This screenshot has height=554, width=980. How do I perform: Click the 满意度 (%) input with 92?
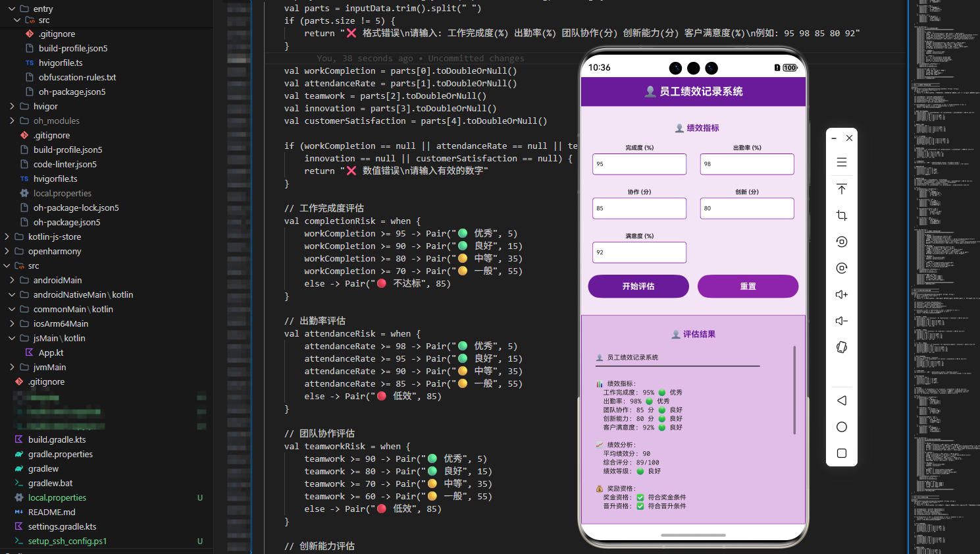coord(639,252)
